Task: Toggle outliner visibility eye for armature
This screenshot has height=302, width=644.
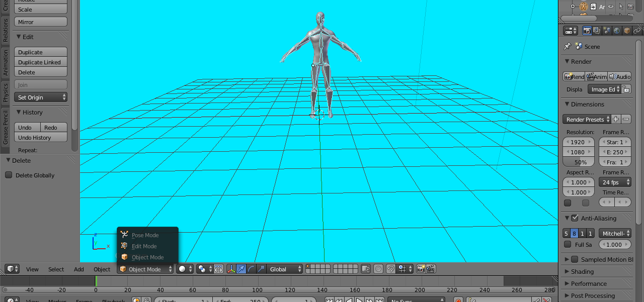Action: point(611,7)
